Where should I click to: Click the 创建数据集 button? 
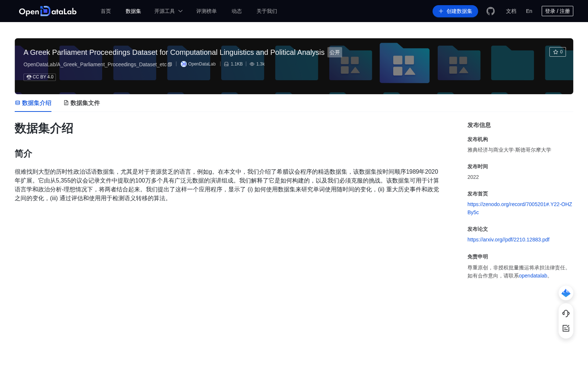click(455, 11)
